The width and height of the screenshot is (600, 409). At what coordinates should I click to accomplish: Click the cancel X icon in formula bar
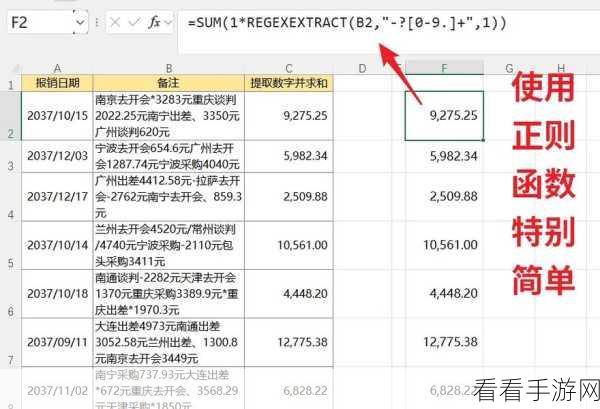(115, 23)
